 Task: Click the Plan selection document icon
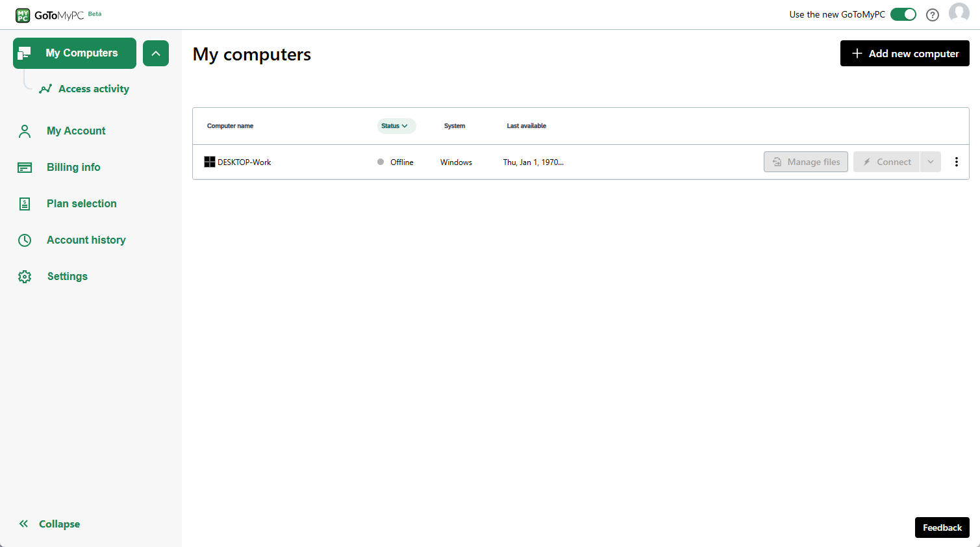(x=25, y=204)
